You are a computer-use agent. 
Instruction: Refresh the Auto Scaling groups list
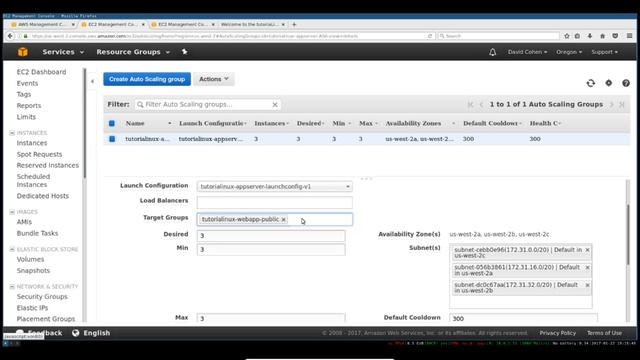591,83
